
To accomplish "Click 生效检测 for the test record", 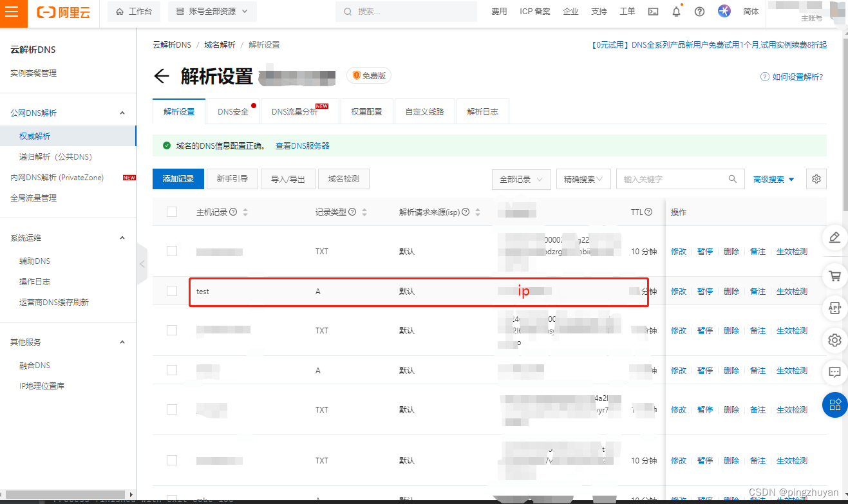I will (x=792, y=291).
